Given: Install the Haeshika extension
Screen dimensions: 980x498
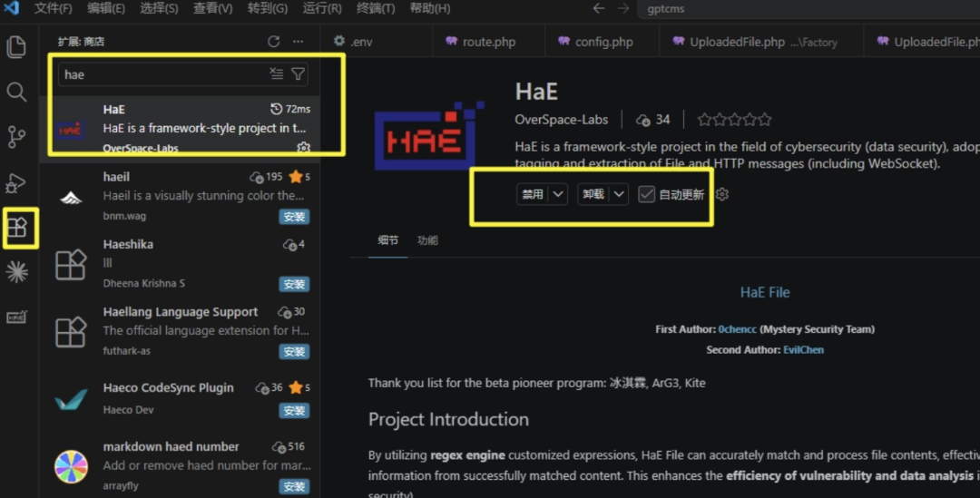Looking at the screenshot, I should point(294,284).
